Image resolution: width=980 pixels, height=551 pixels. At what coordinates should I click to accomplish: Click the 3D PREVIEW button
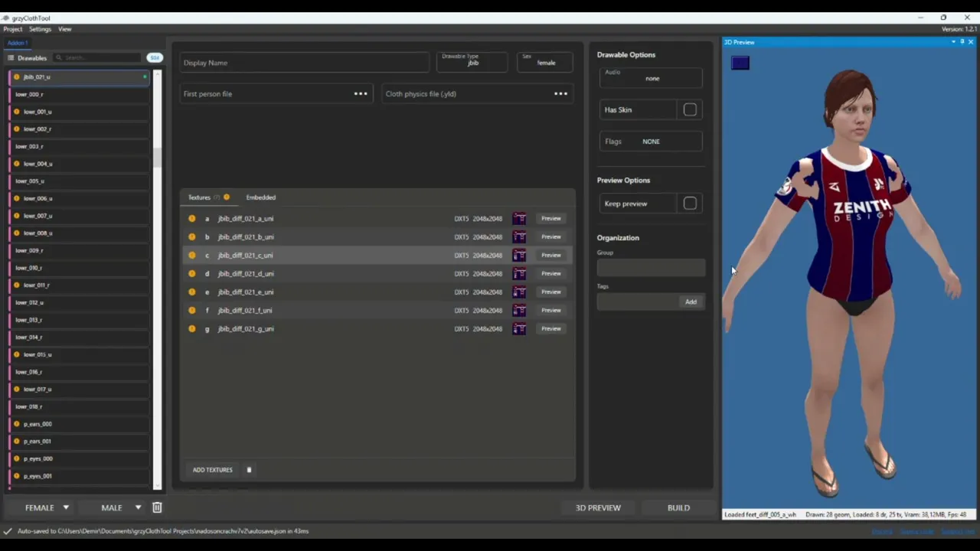598,507
